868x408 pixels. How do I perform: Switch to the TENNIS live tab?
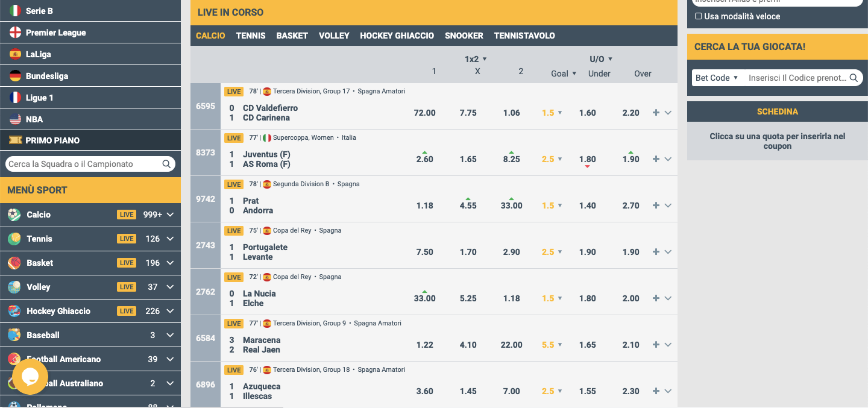tap(251, 36)
